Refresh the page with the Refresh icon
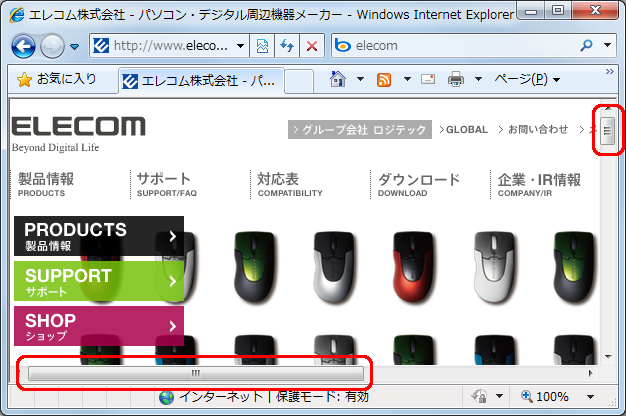Viewport: 626px width, 416px height. tap(287, 46)
